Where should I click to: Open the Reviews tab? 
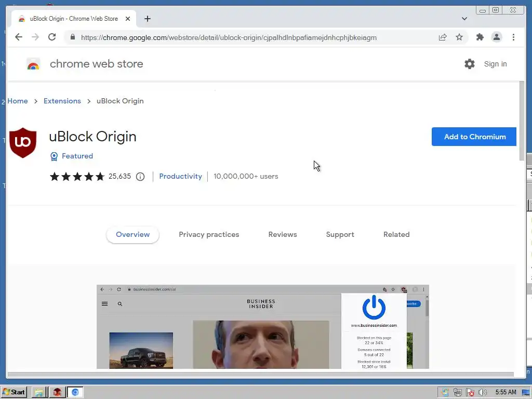tap(283, 234)
